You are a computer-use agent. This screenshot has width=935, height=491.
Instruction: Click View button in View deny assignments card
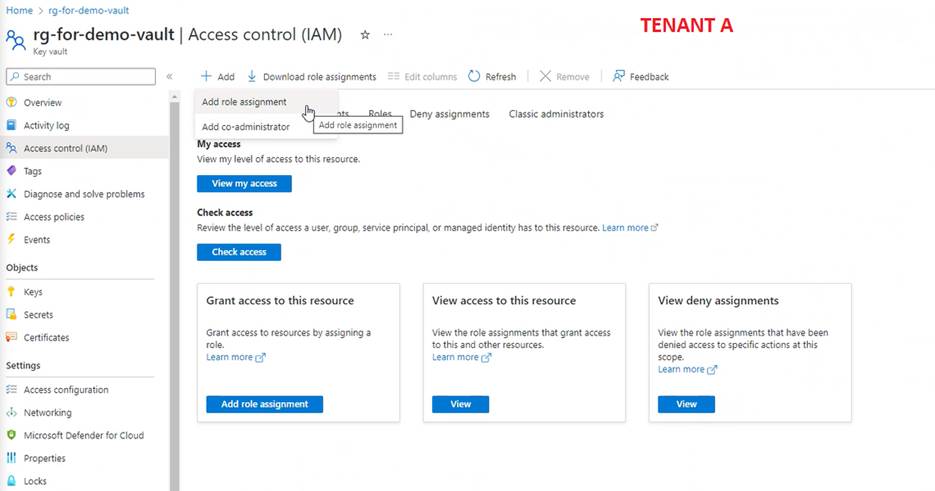(x=686, y=404)
